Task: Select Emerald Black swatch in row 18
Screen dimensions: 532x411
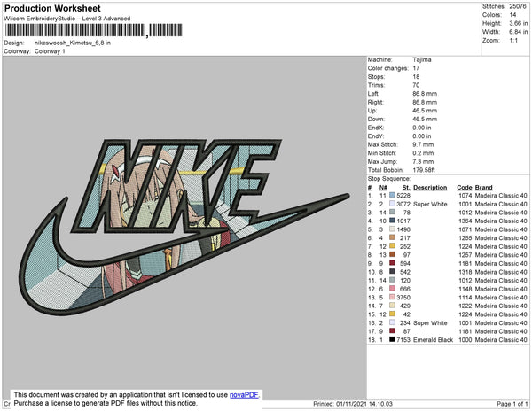Action: point(392,339)
